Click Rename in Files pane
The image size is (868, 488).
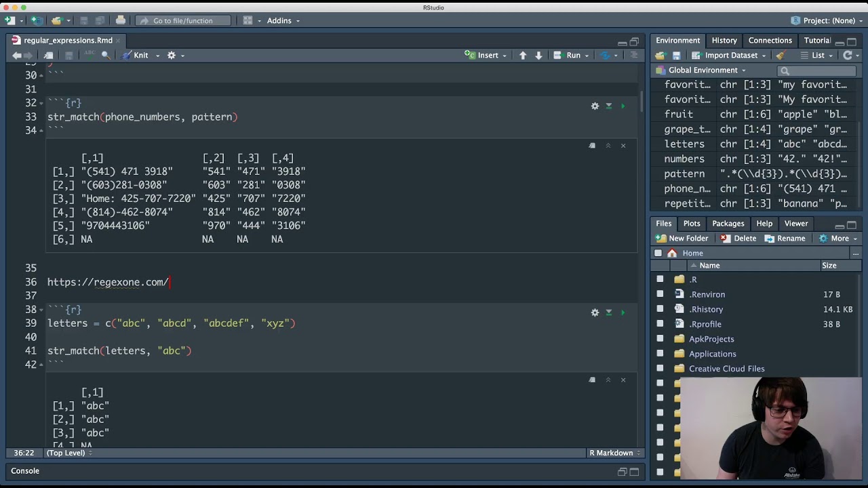tap(785, 238)
